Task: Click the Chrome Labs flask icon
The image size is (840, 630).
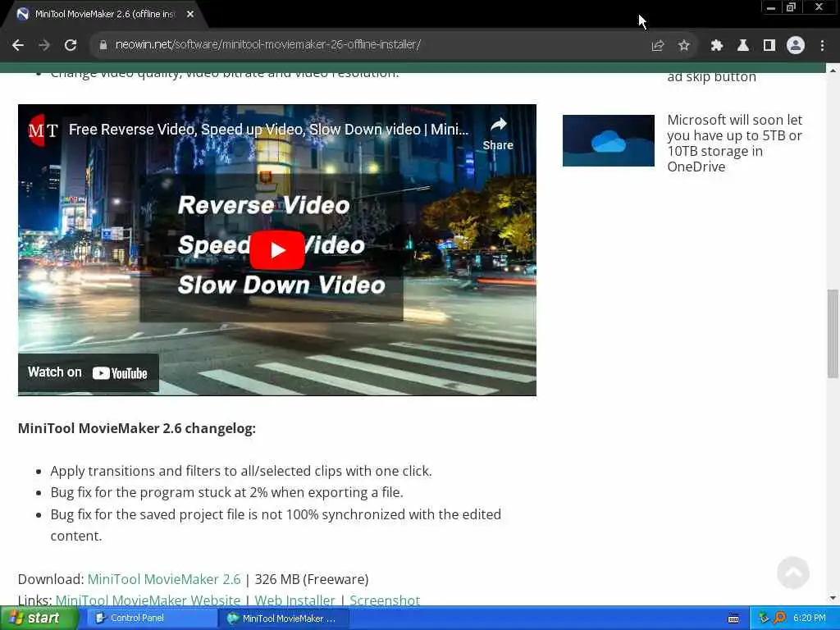Action: pyautogui.click(x=743, y=46)
